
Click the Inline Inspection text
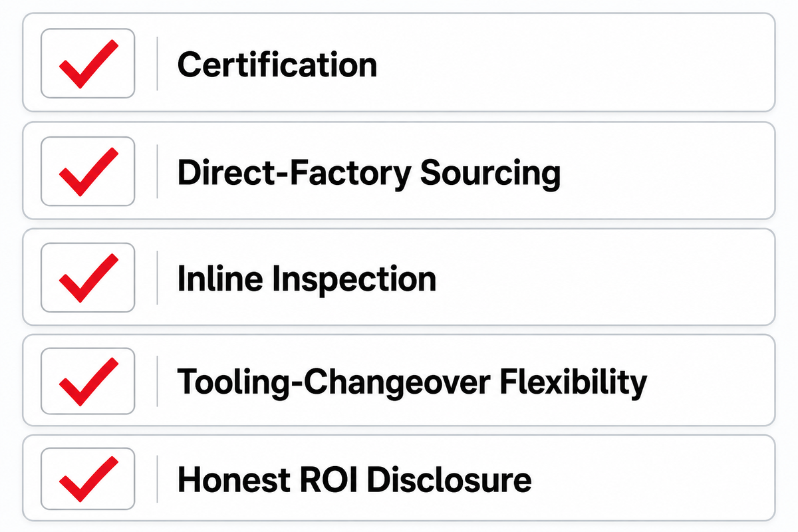[x=307, y=279]
